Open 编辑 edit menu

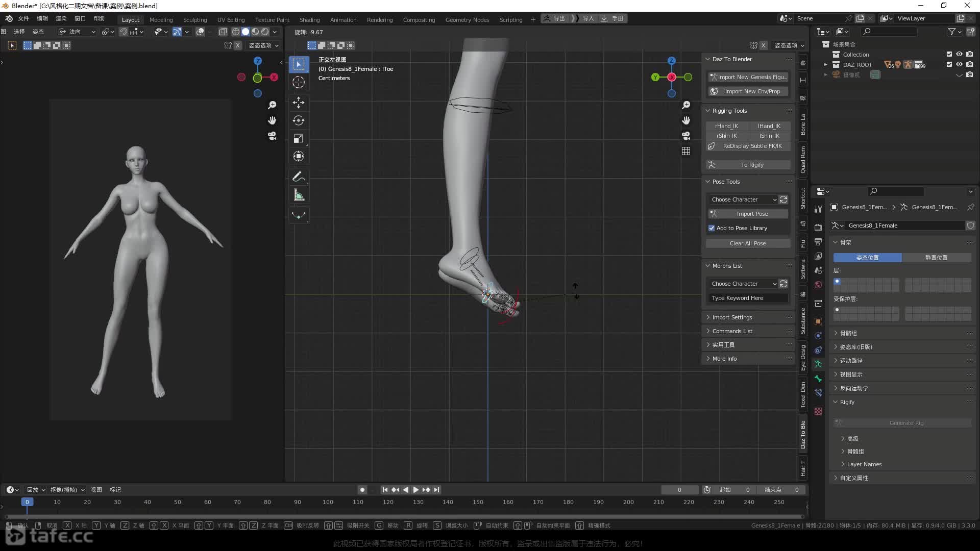pyautogui.click(x=42, y=18)
